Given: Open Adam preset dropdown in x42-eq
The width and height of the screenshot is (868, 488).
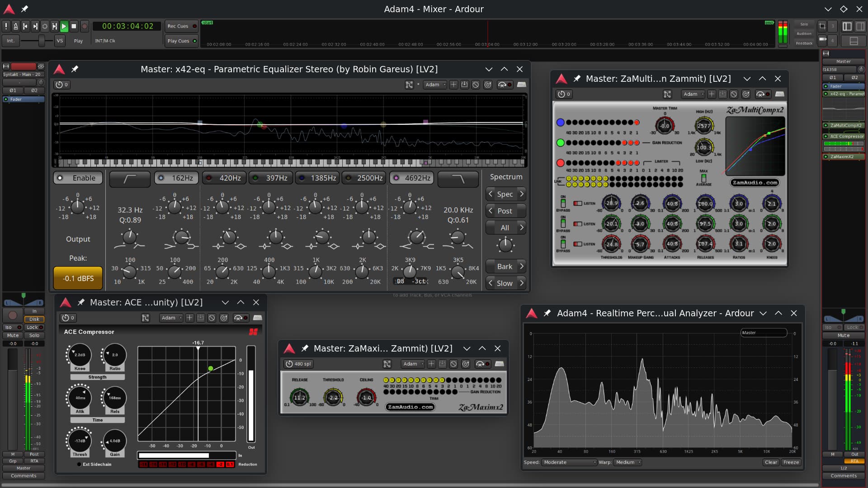Looking at the screenshot, I should (x=435, y=84).
